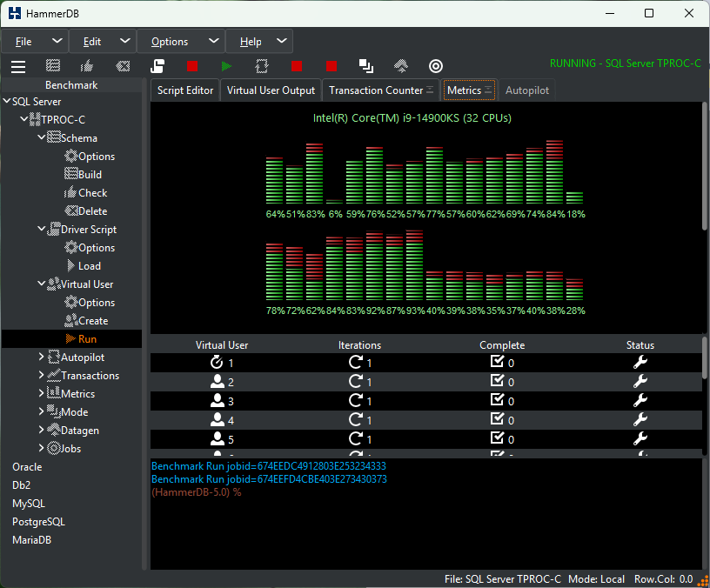Screen dimensions: 710x588
Task: Select PostgreSQL in the benchmark list
Action: (x=38, y=522)
